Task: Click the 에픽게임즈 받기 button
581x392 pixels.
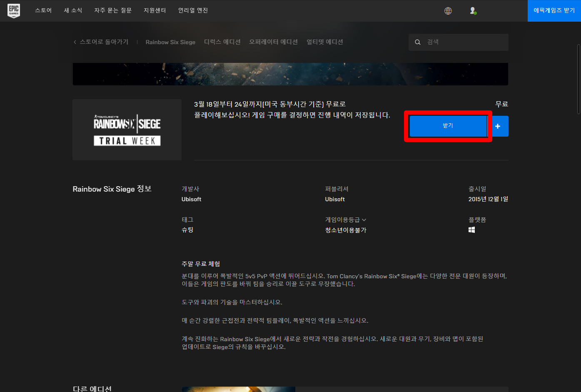Action: tap(554, 11)
